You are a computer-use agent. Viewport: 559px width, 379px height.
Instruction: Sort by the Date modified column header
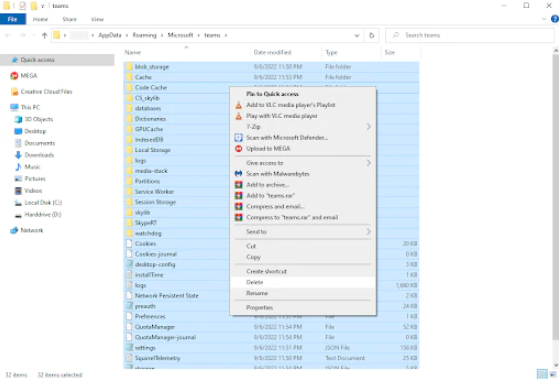286,52
